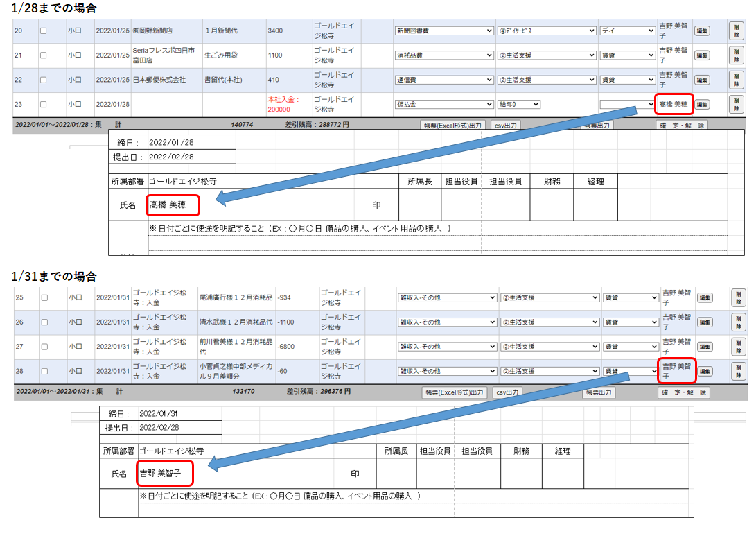Select row 23 checkbox dated 2022/01/28
Image resolution: width=756 pixels, height=536 pixels.
[44, 105]
